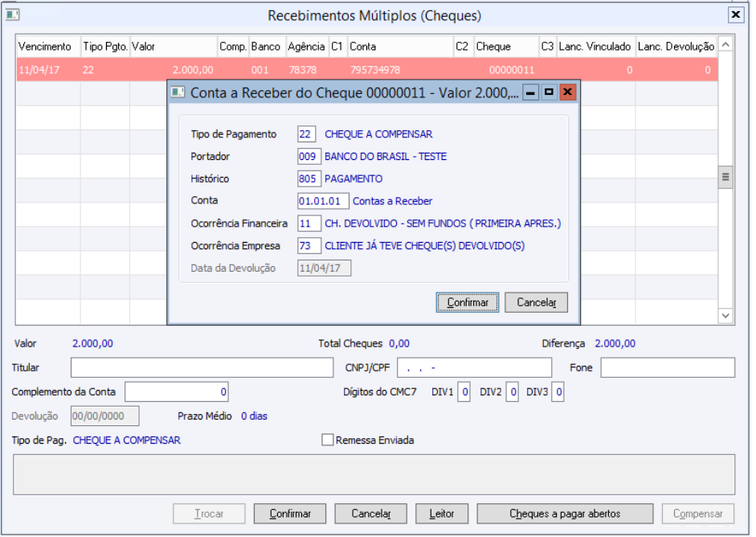Viewport: 756px width, 537px height.
Task: Click the CNPJ/CPF input field
Action: [475, 367]
